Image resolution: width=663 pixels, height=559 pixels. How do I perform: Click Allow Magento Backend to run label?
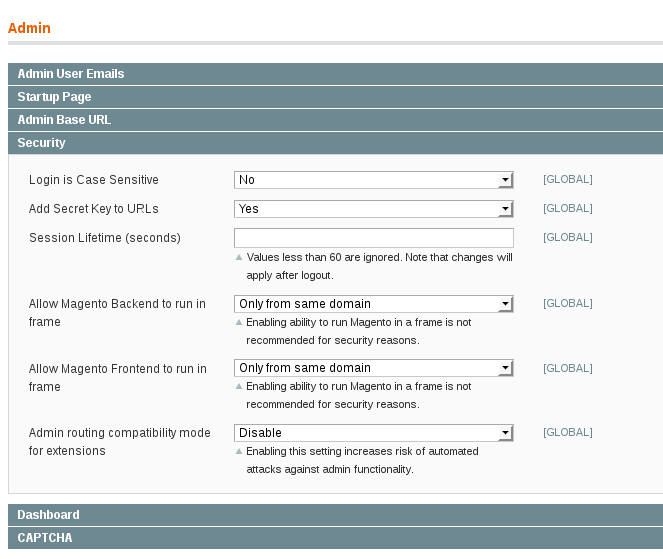(x=117, y=313)
